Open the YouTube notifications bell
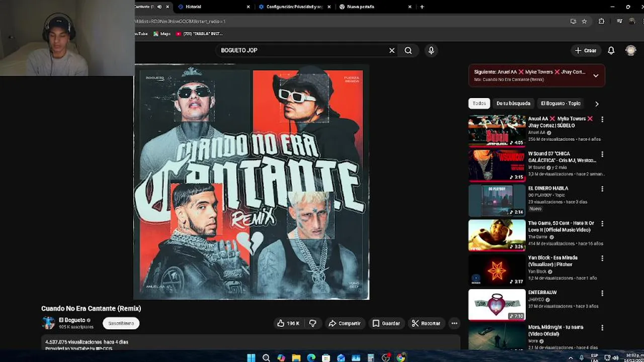The width and height of the screenshot is (644, 362). [x=611, y=50]
